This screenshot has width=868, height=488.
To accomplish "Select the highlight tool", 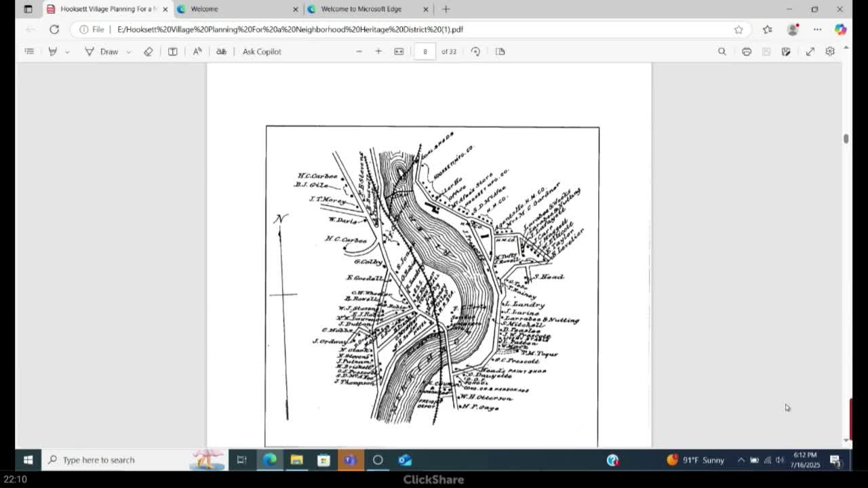I will coord(53,52).
